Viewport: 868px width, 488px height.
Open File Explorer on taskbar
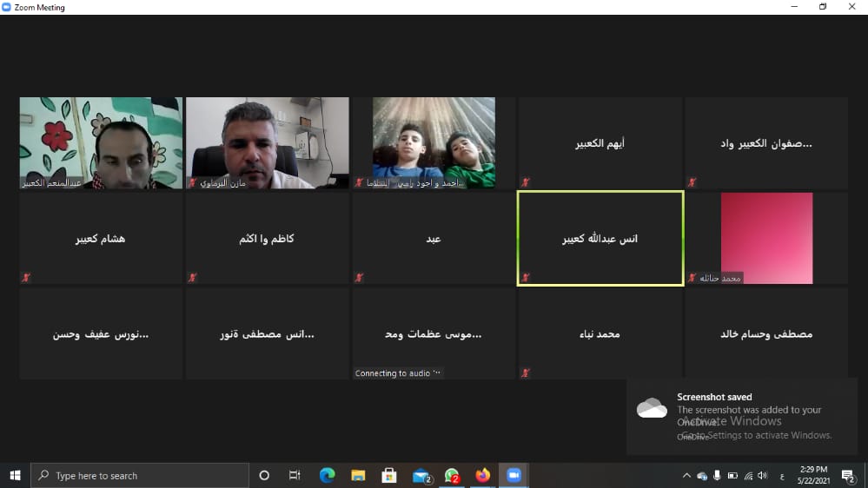pyautogui.click(x=358, y=475)
